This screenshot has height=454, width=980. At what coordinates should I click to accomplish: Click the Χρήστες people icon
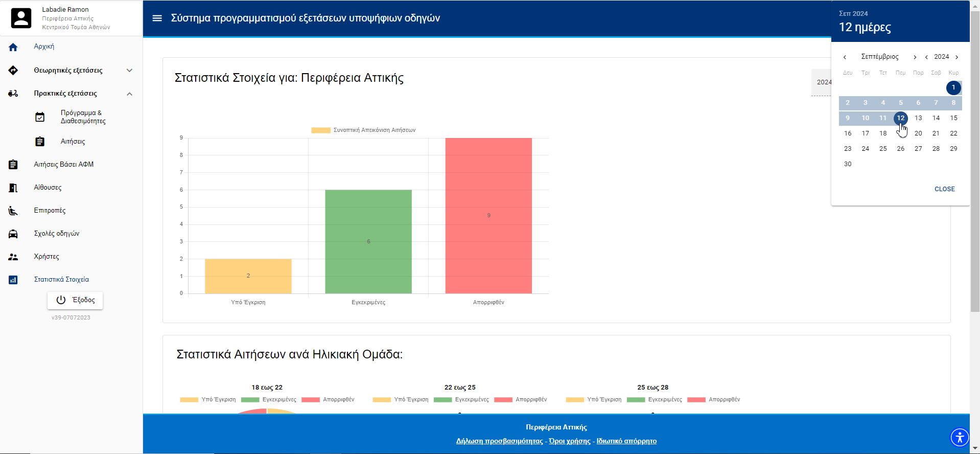(13, 257)
